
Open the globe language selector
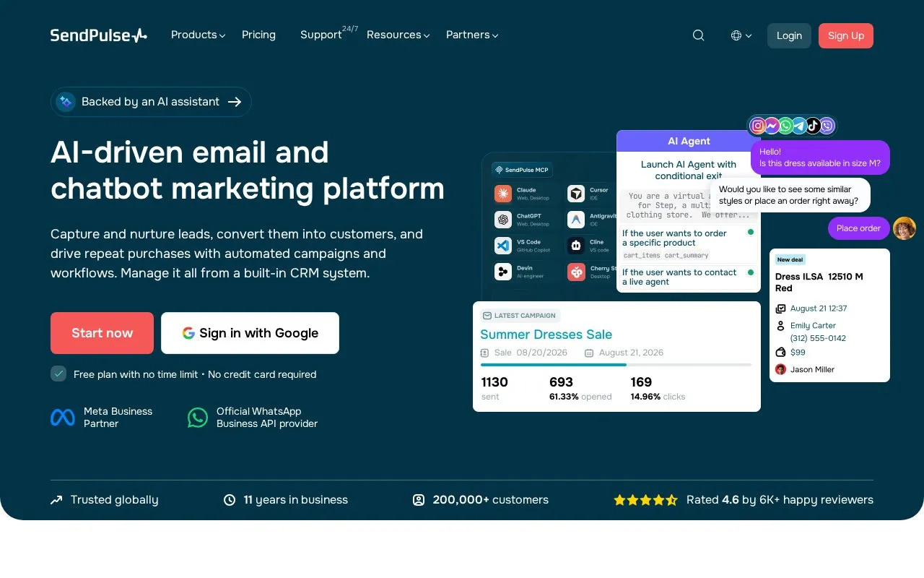pos(741,35)
